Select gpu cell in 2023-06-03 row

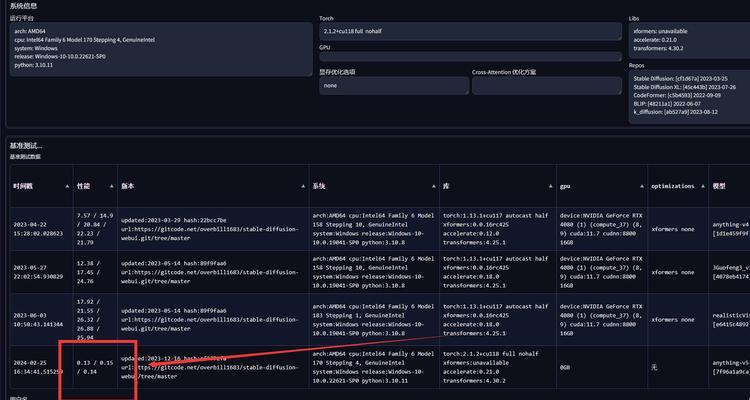[x=602, y=319]
